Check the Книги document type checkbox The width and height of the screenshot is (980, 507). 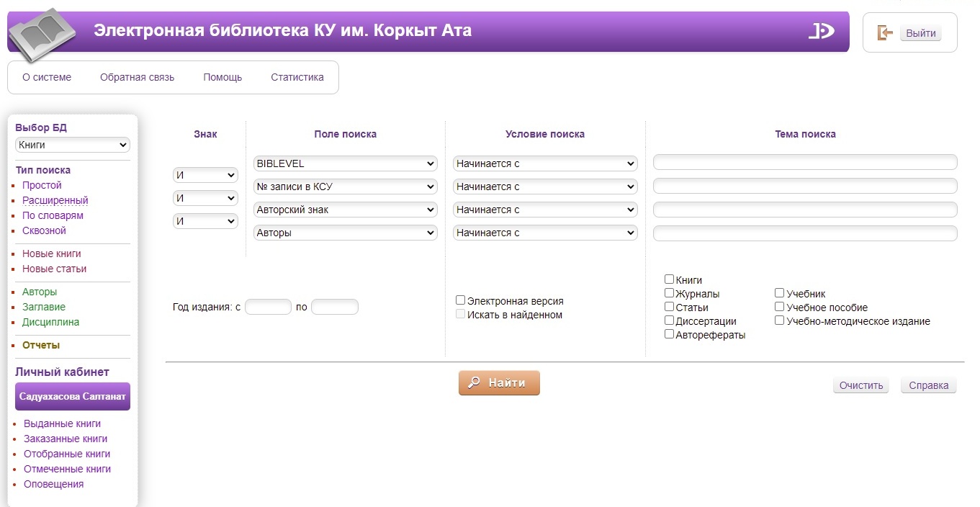pos(670,279)
